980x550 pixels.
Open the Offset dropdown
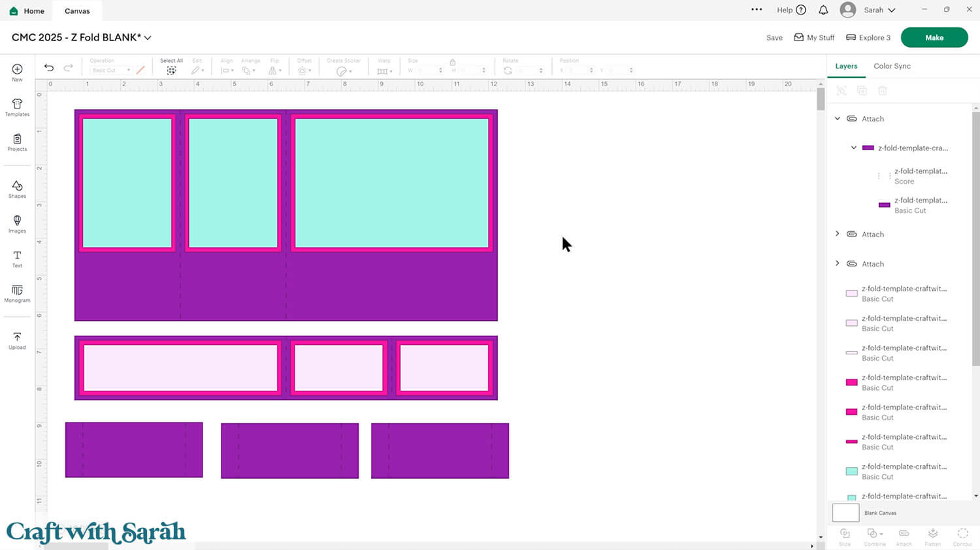[x=304, y=71]
